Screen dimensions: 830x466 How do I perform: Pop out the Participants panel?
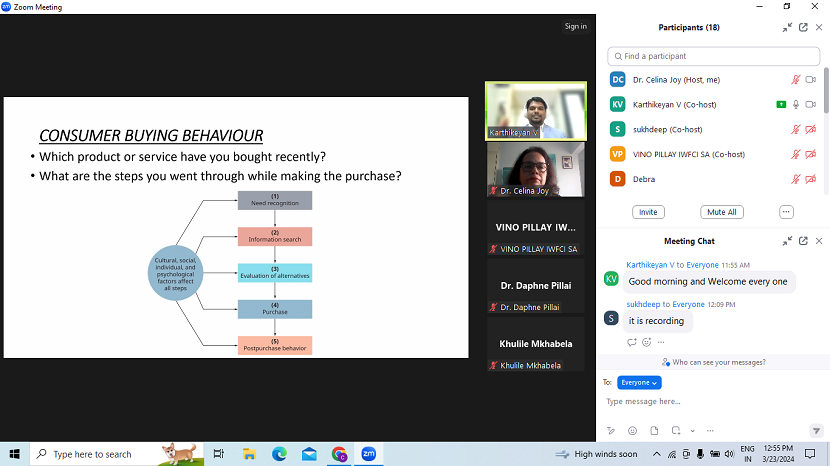[x=803, y=27]
